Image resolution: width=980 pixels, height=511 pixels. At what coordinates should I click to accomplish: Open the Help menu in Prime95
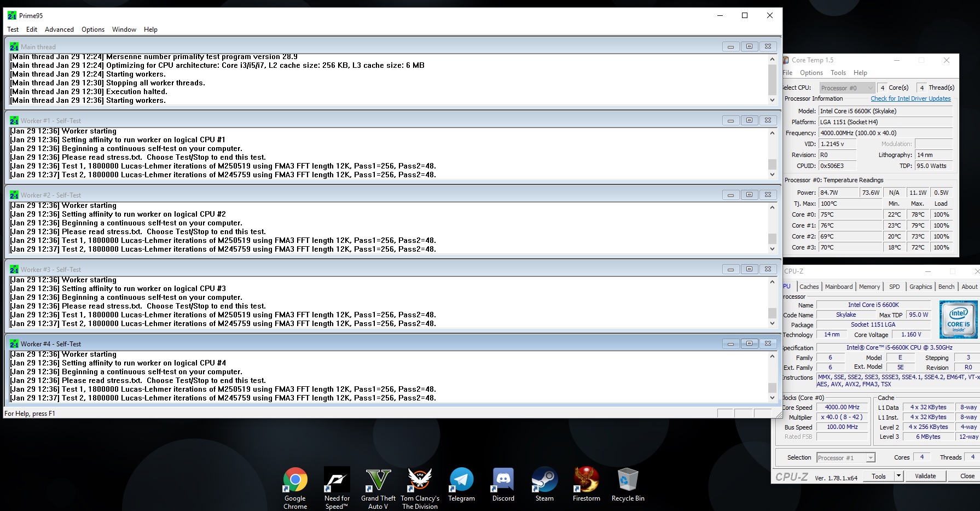(x=150, y=30)
